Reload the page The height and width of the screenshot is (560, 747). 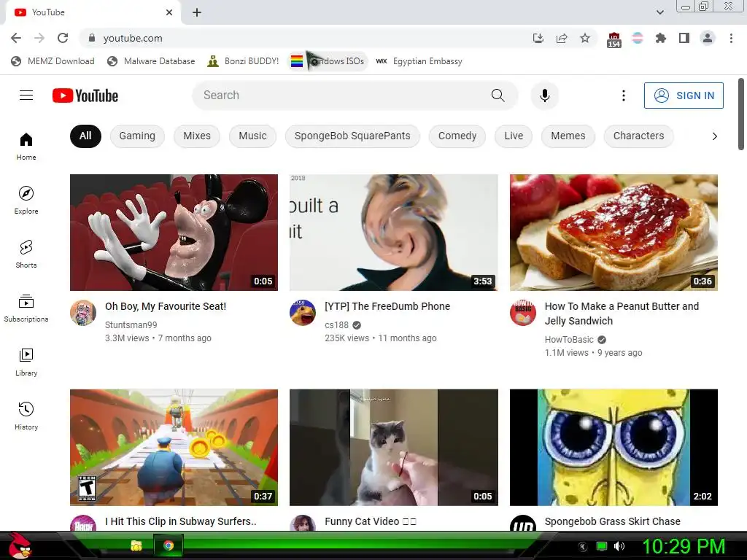[x=63, y=38]
